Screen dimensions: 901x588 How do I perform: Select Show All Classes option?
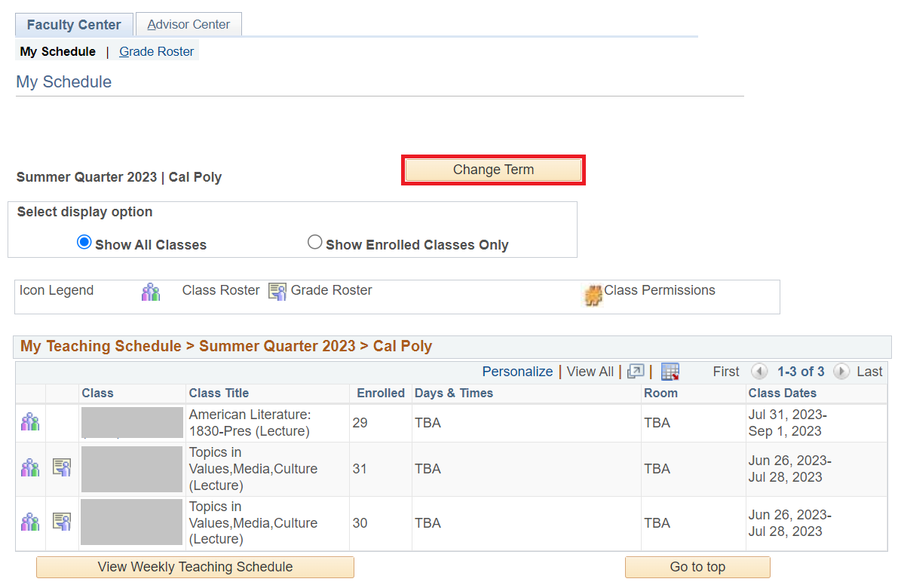click(84, 242)
